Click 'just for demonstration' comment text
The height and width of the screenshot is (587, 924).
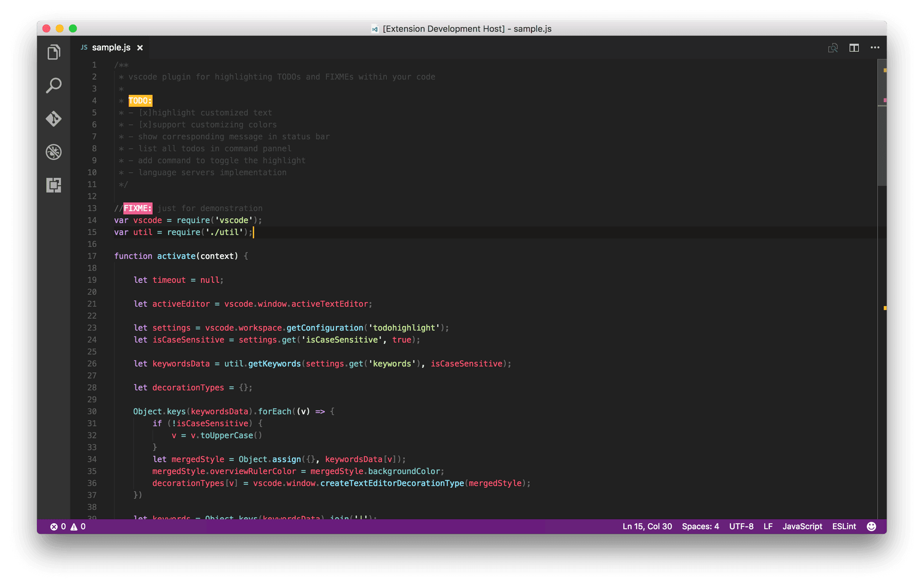tap(210, 208)
